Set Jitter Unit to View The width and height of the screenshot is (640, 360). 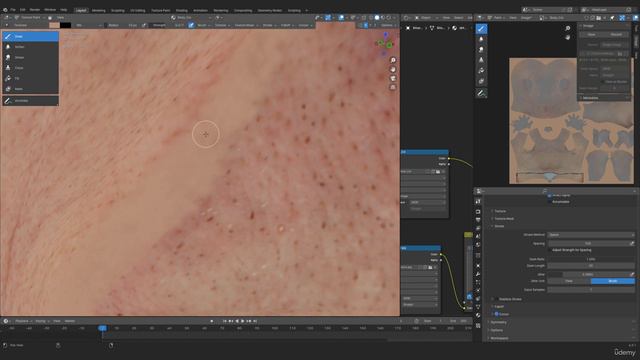click(569, 281)
